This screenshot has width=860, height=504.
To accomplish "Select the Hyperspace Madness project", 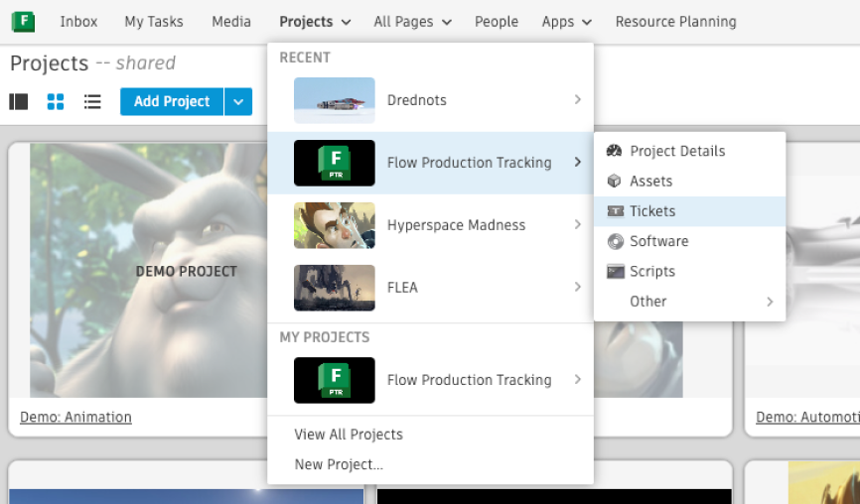I will point(431,225).
